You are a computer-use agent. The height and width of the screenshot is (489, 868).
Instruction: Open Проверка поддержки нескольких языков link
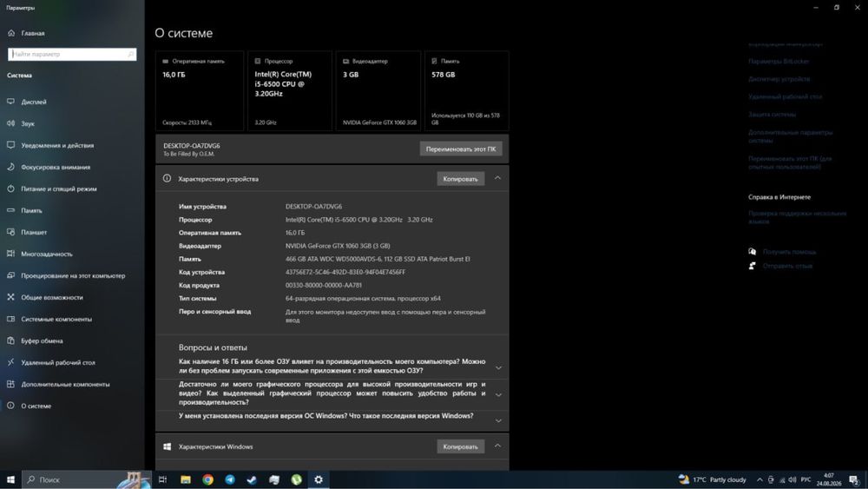click(x=797, y=217)
